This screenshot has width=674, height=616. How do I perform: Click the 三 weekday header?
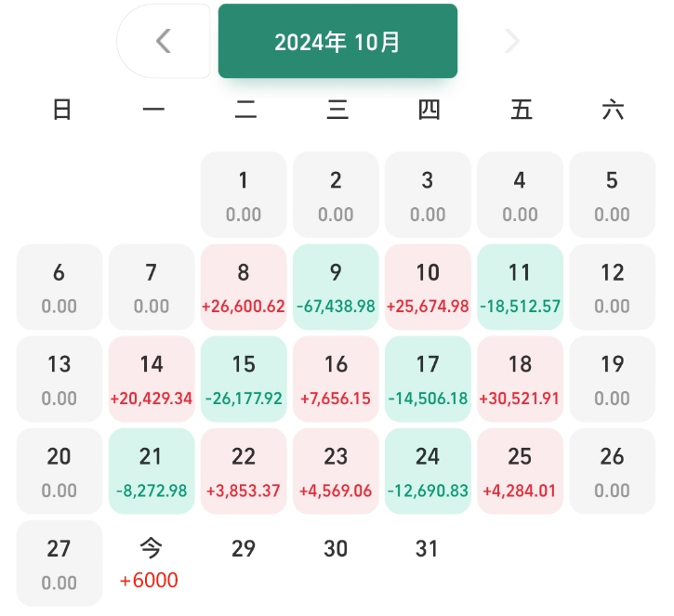[337, 110]
